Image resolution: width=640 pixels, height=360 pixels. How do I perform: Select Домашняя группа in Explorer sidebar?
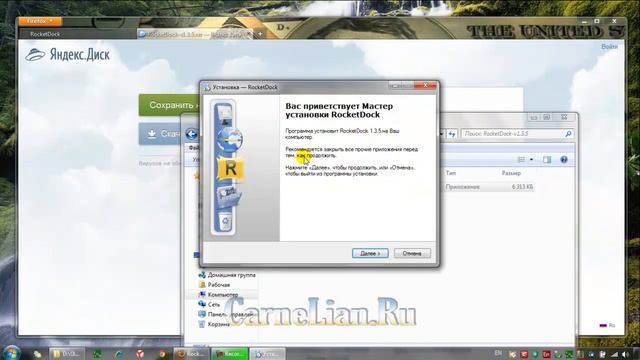227,275
